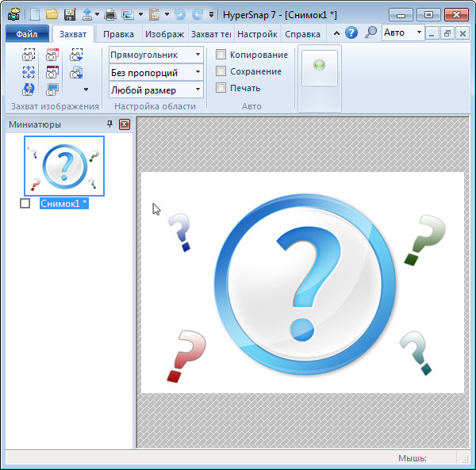The height and width of the screenshot is (470, 476).
Task: Click the Undo arrow icon
Action: tap(179, 13)
